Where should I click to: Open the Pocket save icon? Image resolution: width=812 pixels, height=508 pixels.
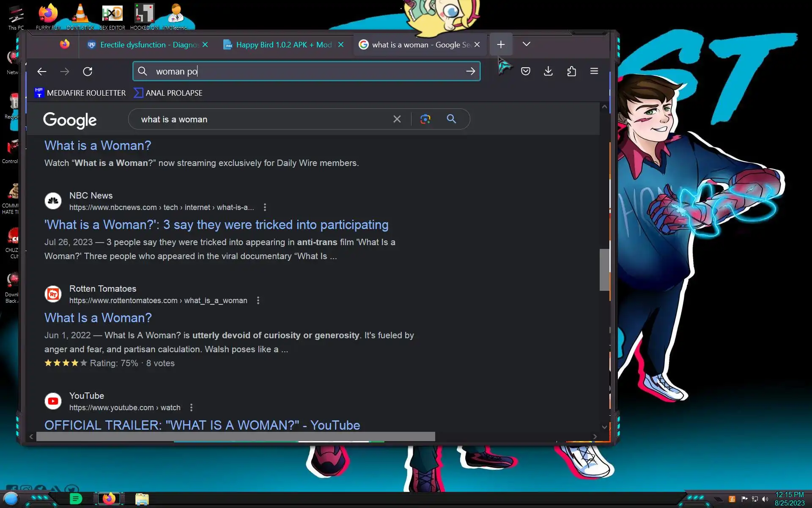pyautogui.click(x=525, y=71)
